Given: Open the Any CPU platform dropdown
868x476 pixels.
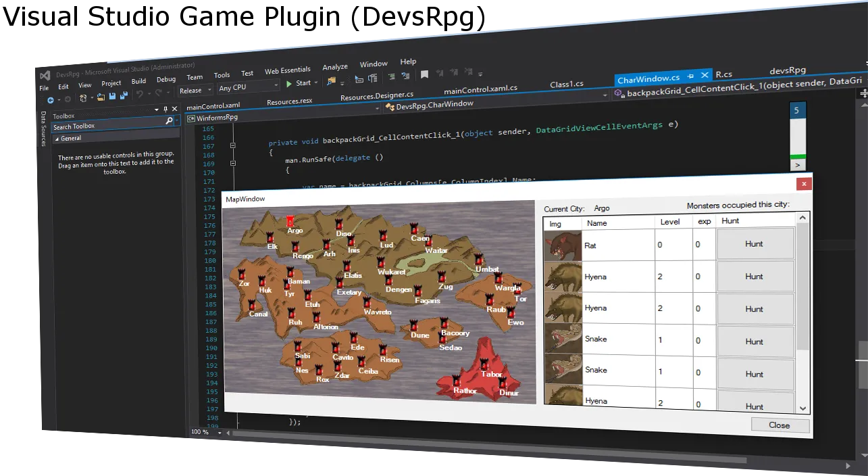Looking at the screenshot, I should [x=248, y=87].
